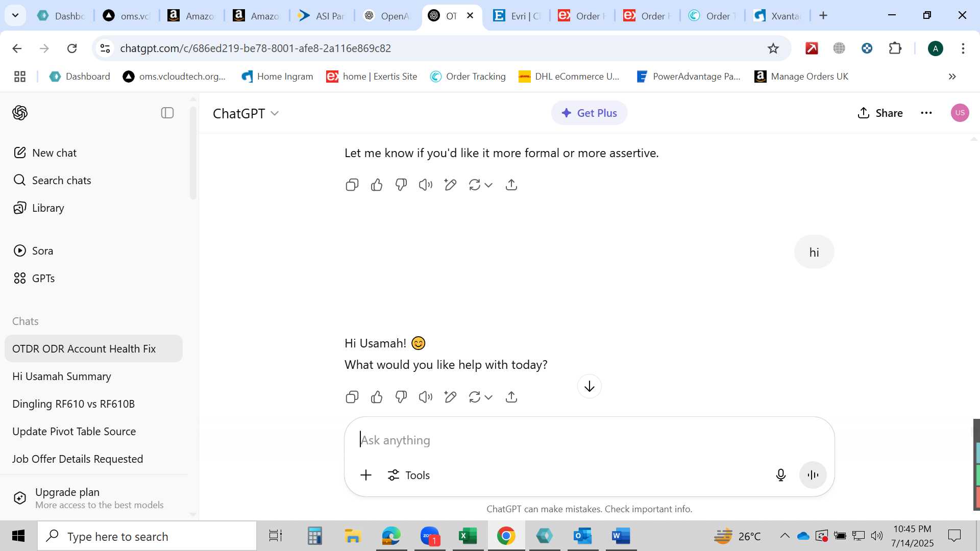The image size is (980, 551).
Task: Open the Update Pivot Table Source chat
Action: point(93,431)
